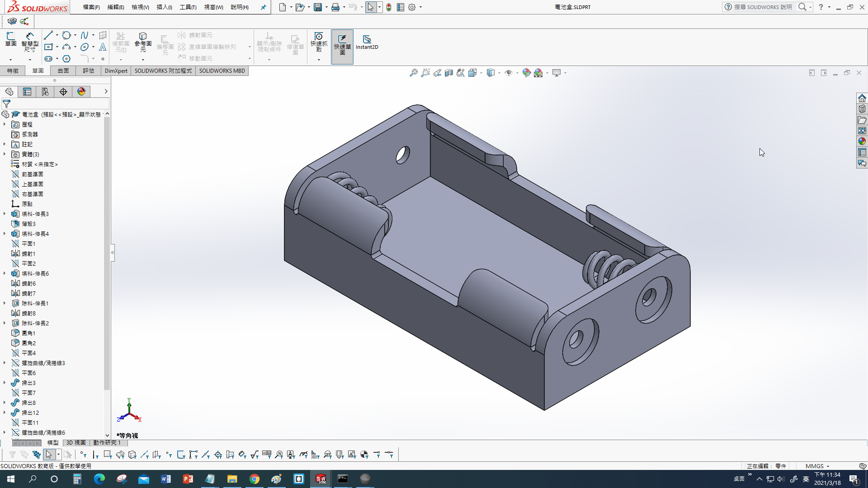868x488 pixels.
Task: Switch to the 曲面 tab
Action: pyautogui.click(x=63, y=70)
